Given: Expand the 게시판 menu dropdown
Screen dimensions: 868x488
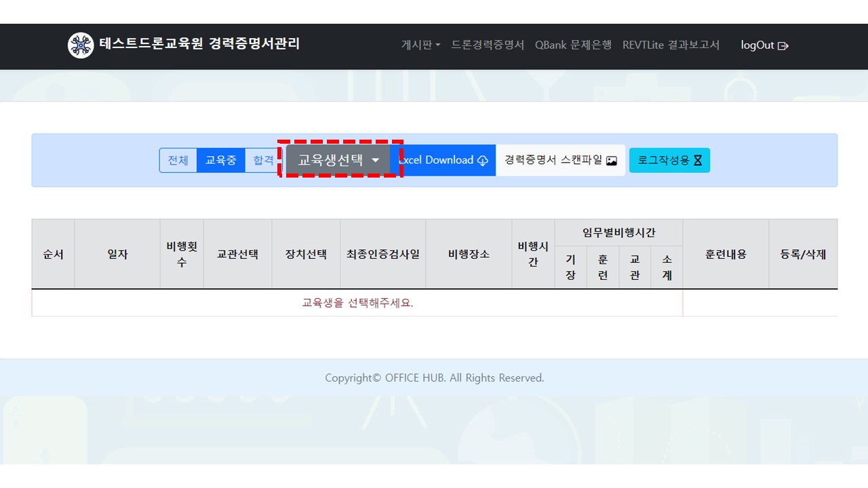Looking at the screenshot, I should pyautogui.click(x=420, y=45).
